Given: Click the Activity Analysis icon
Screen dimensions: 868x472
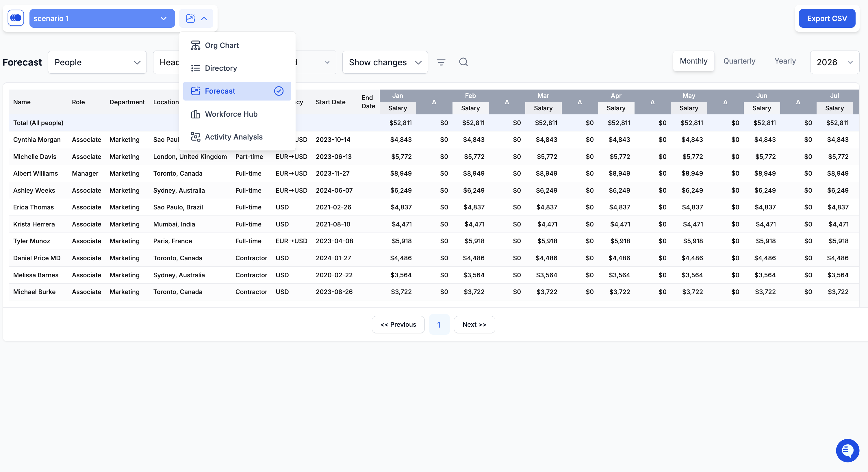Looking at the screenshot, I should pos(195,137).
